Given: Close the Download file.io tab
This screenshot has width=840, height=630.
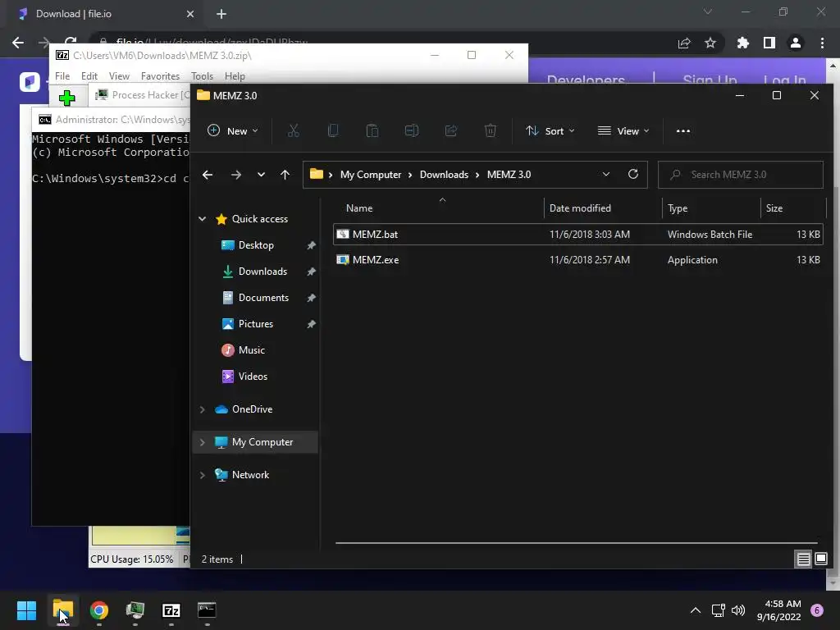Looking at the screenshot, I should (x=190, y=14).
